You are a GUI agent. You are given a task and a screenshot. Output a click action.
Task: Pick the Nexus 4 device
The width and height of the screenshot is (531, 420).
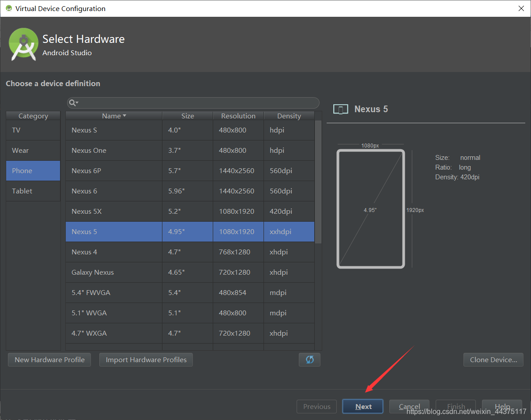pyautogui.click(x=190, y=252)
